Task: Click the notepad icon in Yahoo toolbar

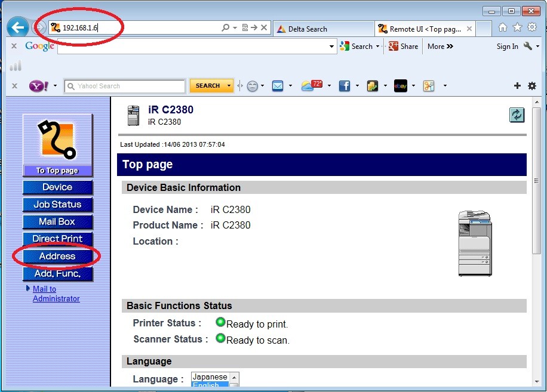Action: (x=373, y=86)
